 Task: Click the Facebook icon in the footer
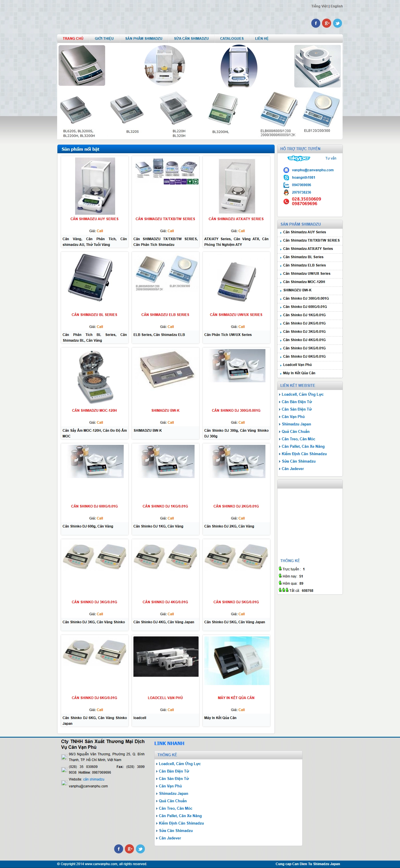click(119, 849)
